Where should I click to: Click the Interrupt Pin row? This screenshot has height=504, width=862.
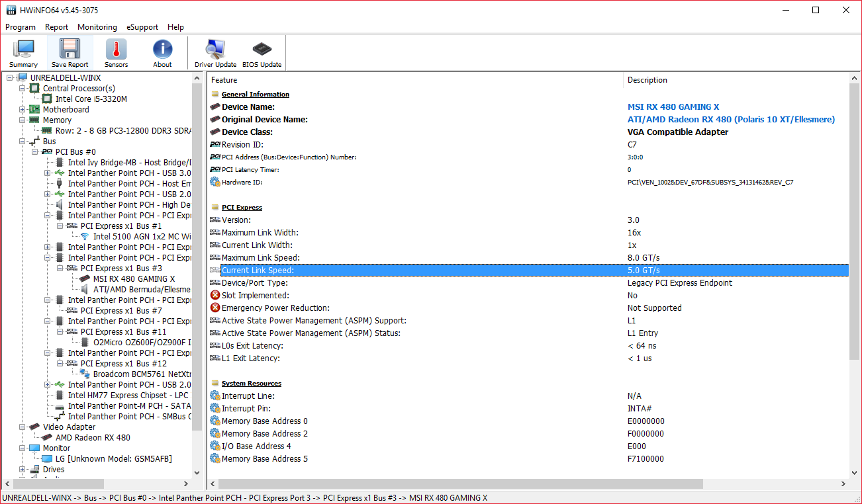coord(528,408)
